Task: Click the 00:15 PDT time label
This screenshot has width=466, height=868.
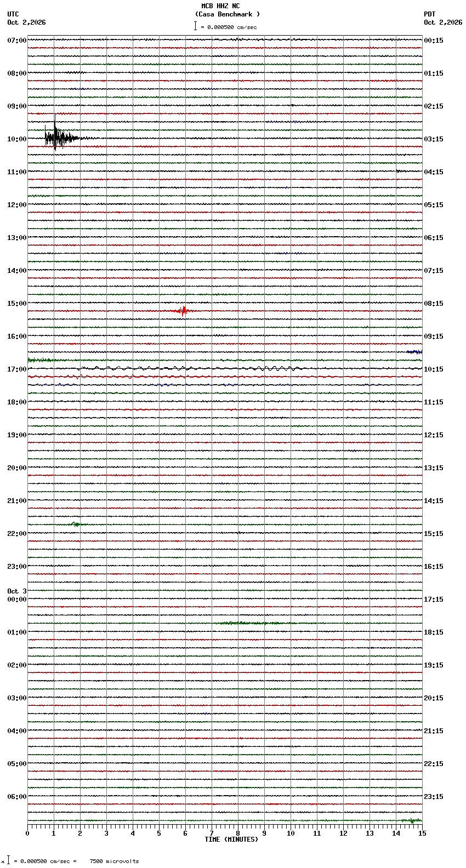Action: click(x=434, y=41)
